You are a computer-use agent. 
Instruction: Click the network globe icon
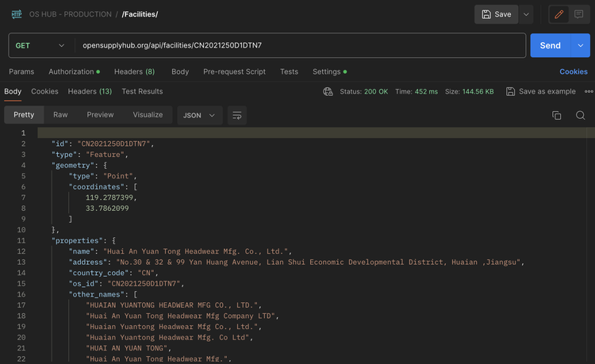(328, 91)
